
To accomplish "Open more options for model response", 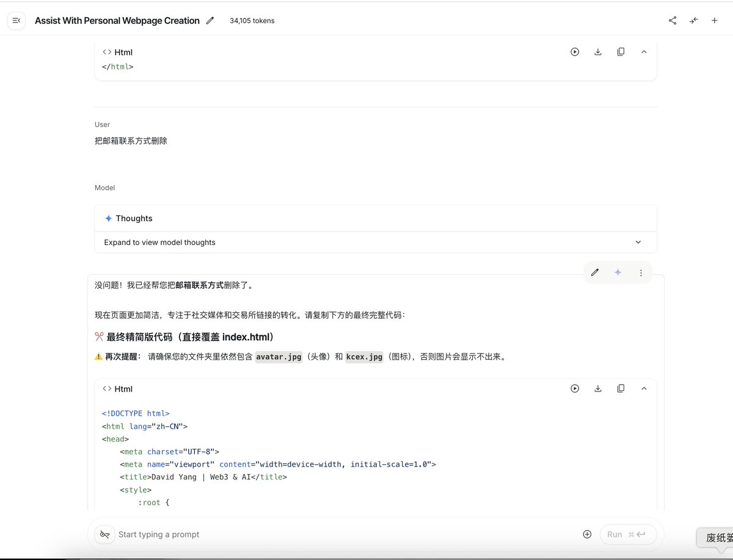I will [641, 273].
